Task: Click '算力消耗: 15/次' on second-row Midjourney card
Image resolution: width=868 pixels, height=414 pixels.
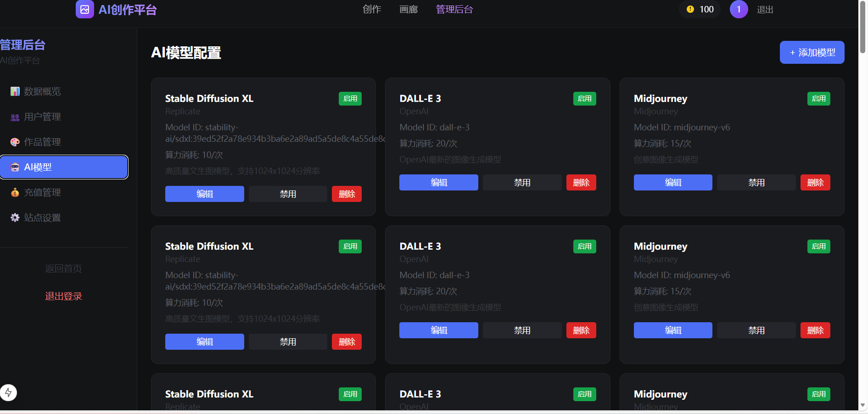Action: 662,291
